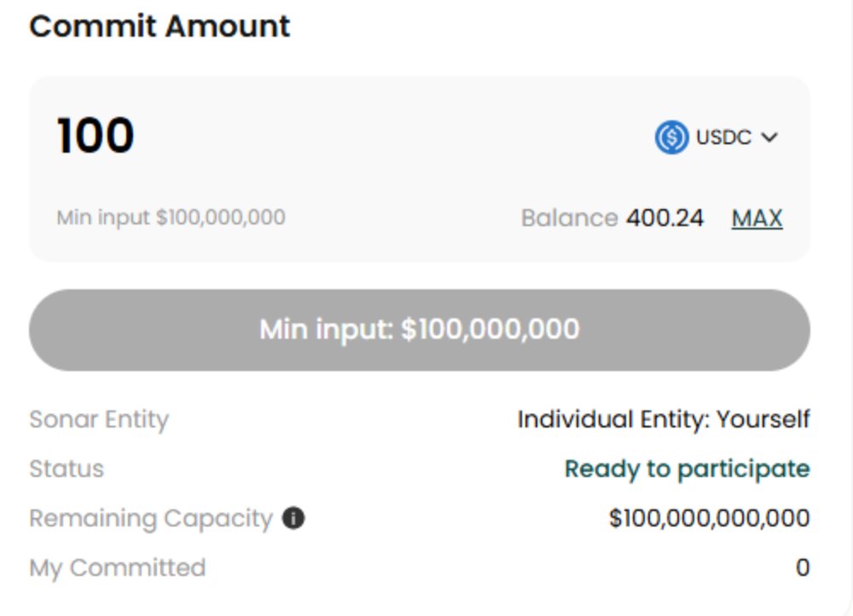Select MAX to use full balance
This screenshot has height=616, width=853.
pyautogui.click(x=757, y=218)
